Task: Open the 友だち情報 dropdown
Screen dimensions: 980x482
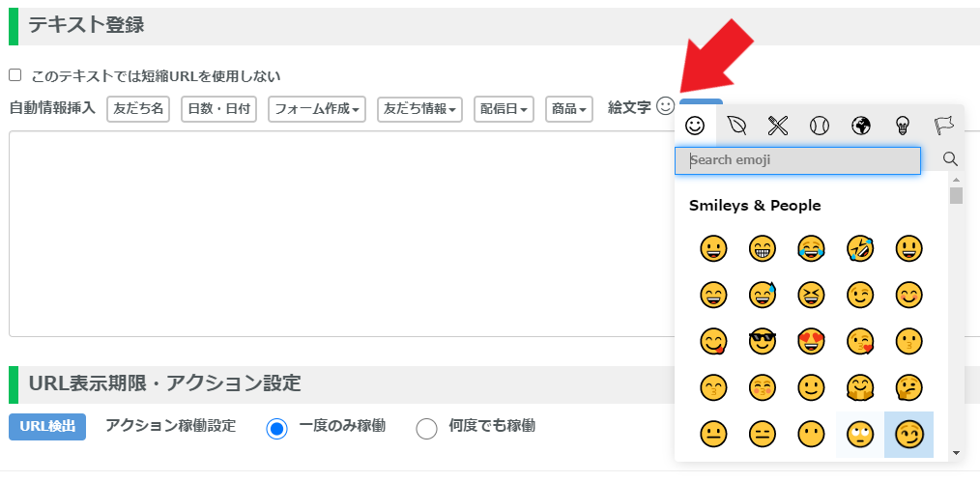Action: [x=420, y=108]
